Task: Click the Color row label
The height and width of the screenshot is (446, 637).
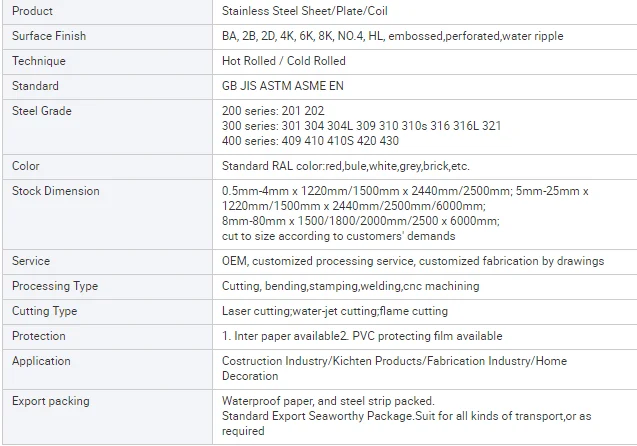Action: (x=26, y=166)
